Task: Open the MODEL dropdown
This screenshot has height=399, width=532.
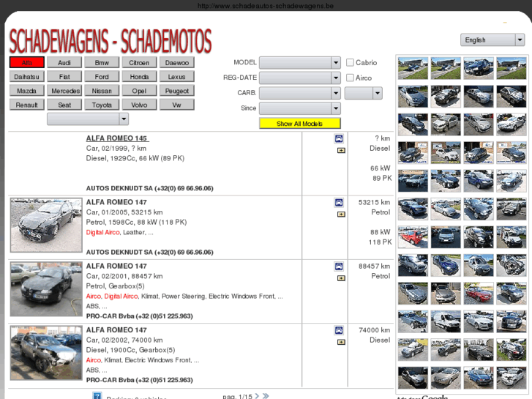Action: [x=300, y=62]
